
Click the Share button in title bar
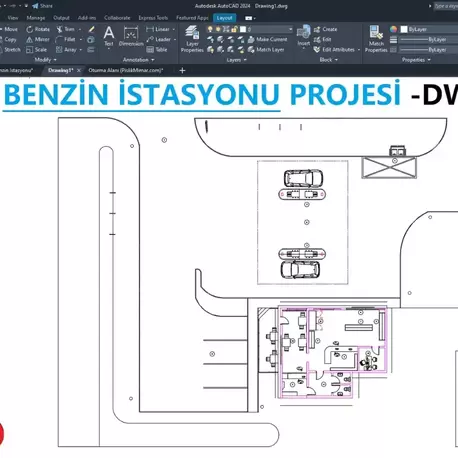[42, 6]
